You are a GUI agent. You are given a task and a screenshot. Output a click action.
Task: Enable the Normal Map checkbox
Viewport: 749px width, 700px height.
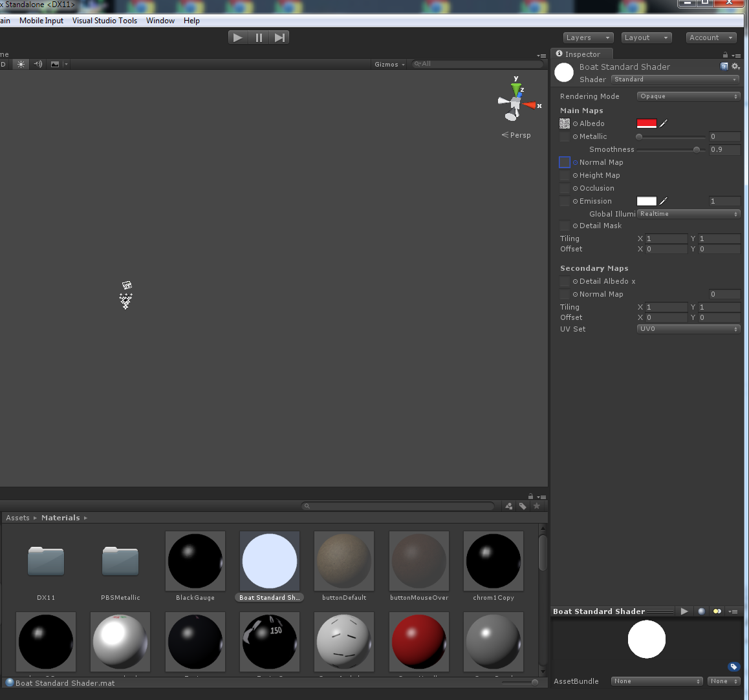pos(565,162)
